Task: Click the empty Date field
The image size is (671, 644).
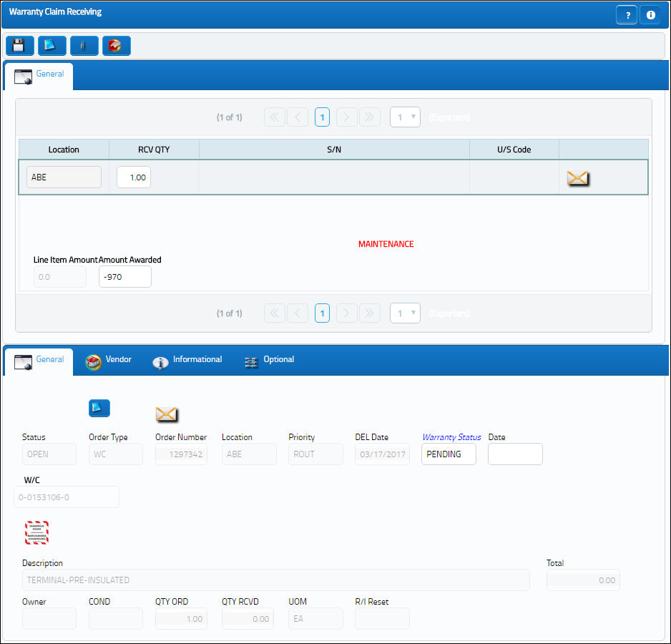Action: (515, 454)
